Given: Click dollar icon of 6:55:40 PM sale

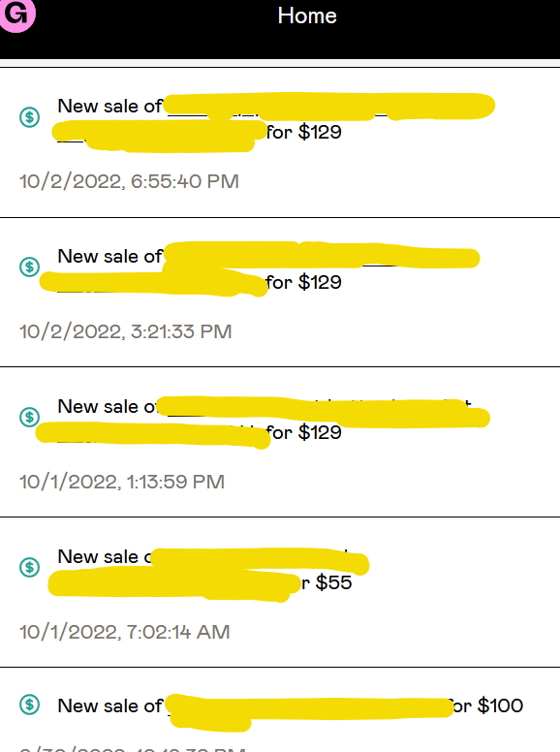Looking at the screenshot, I should click(29, 117).
